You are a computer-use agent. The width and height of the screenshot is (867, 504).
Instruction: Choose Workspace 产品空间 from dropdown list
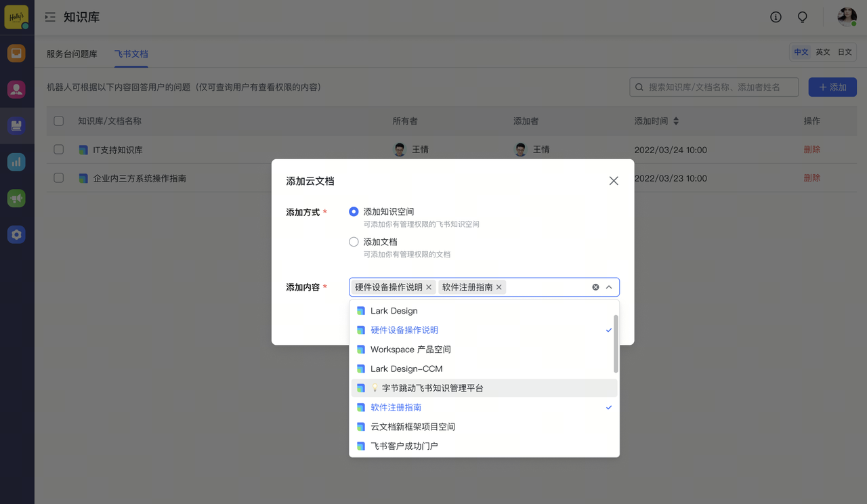410,350
